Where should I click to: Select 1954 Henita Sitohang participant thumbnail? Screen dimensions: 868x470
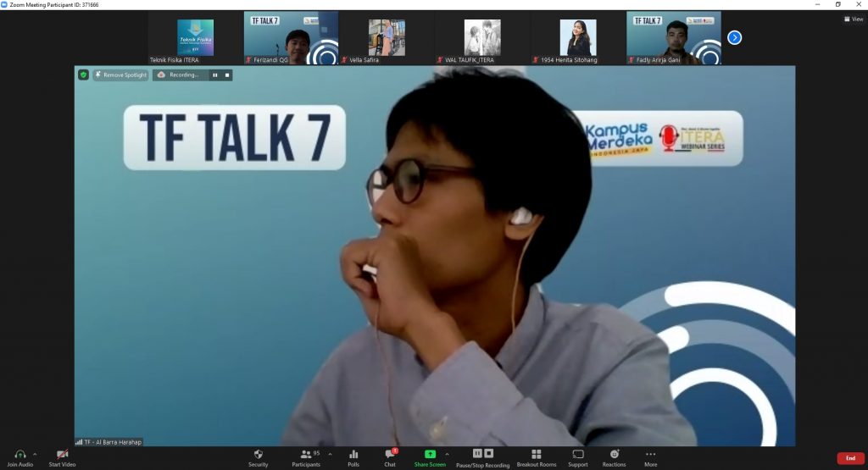[x=578, y=38]
